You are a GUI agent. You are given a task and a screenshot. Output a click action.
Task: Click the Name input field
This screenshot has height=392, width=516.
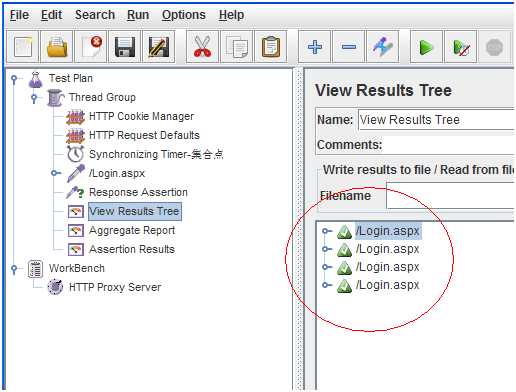point(436,120)
